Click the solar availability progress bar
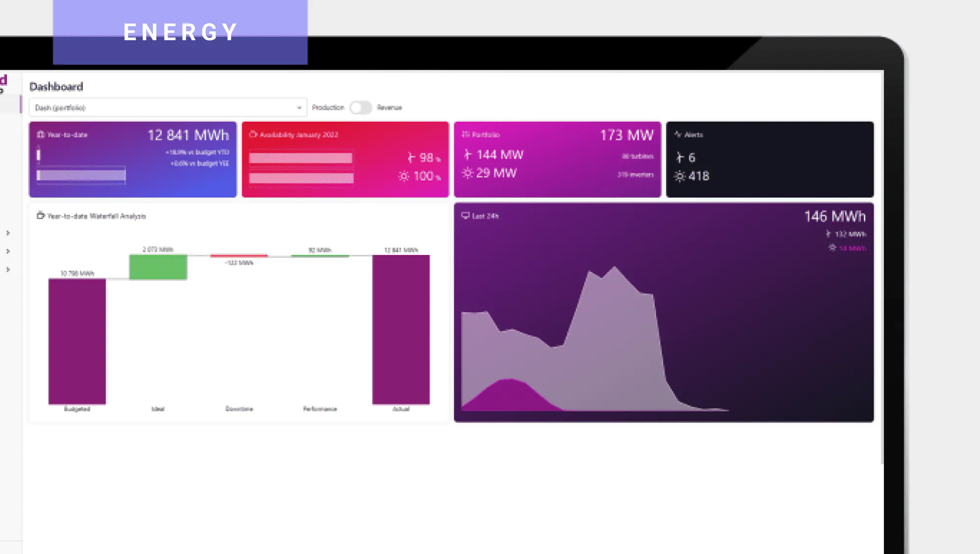Viewport: 980px width, 554px height. [x=301, y=178]
